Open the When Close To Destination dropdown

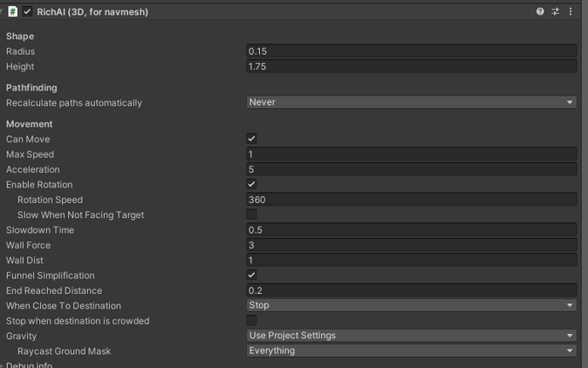point(412,306)
